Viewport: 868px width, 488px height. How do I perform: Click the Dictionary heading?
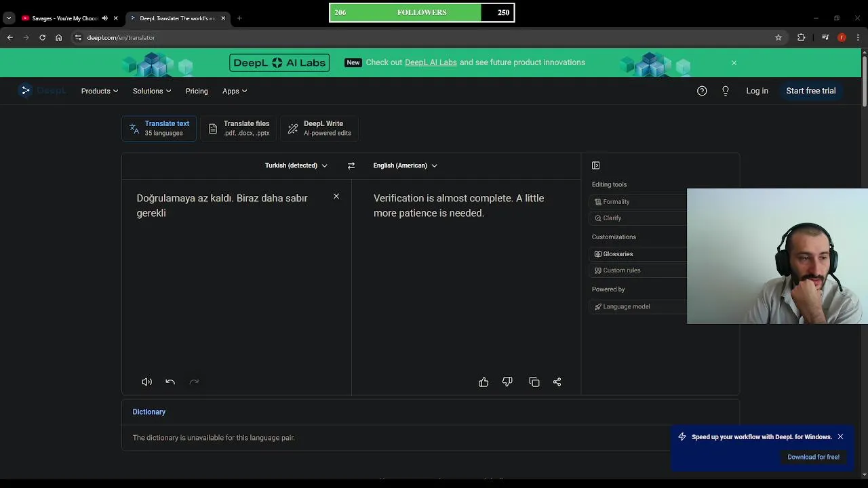coord(149,412)
